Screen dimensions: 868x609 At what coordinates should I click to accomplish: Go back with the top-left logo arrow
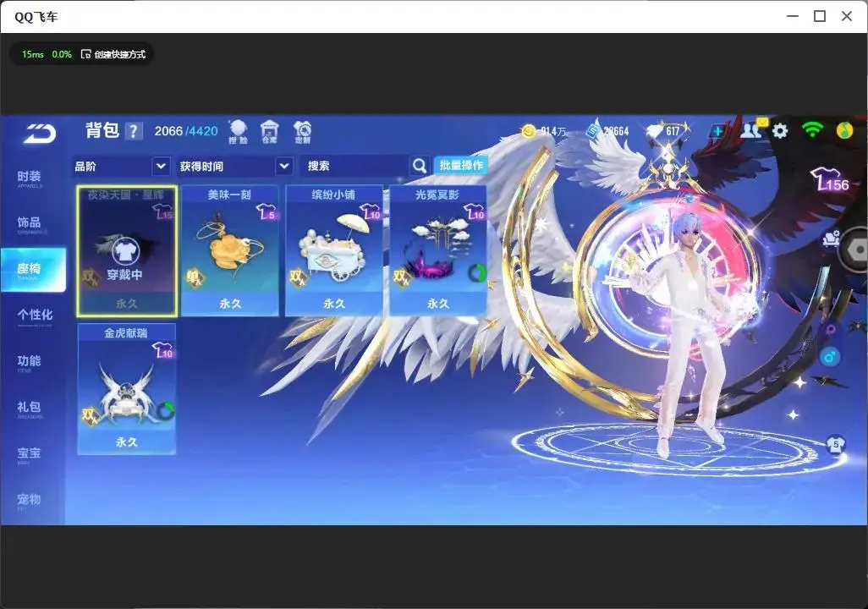(40, 134)
